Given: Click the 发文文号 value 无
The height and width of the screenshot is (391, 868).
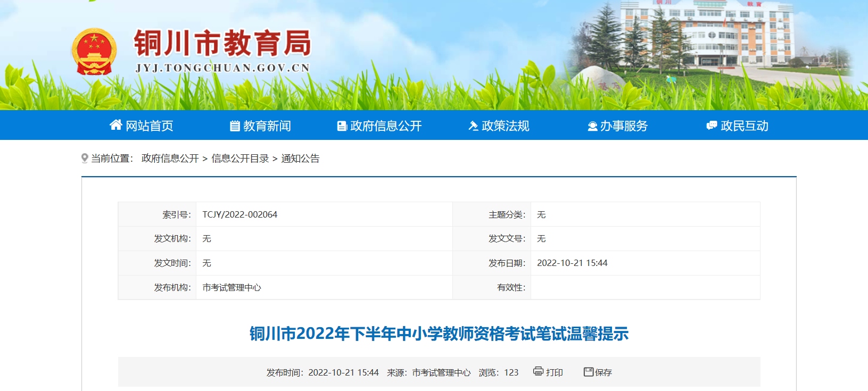Looking at the screenshot, I should tap(541, 239).
